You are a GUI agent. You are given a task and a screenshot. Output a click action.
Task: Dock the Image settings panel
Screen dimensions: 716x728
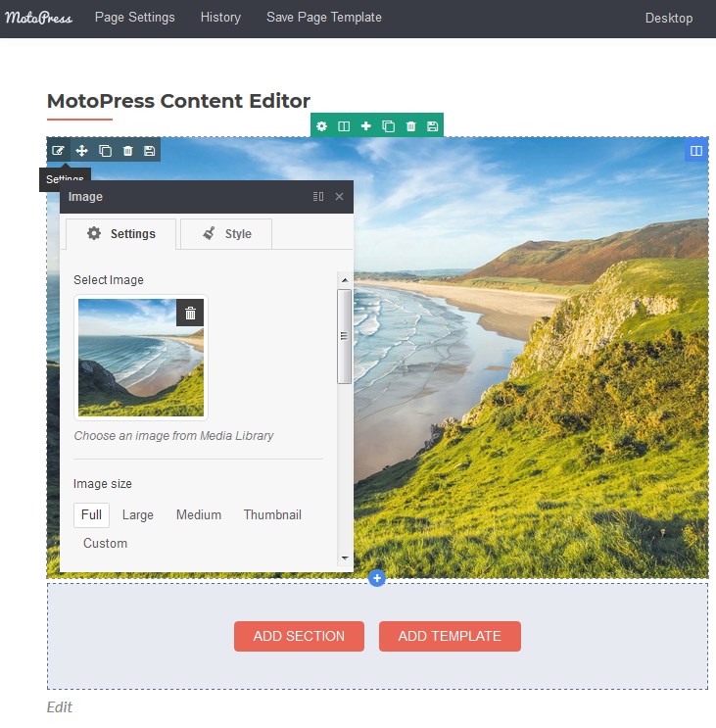pyautogui.click(x=318, y=196)
